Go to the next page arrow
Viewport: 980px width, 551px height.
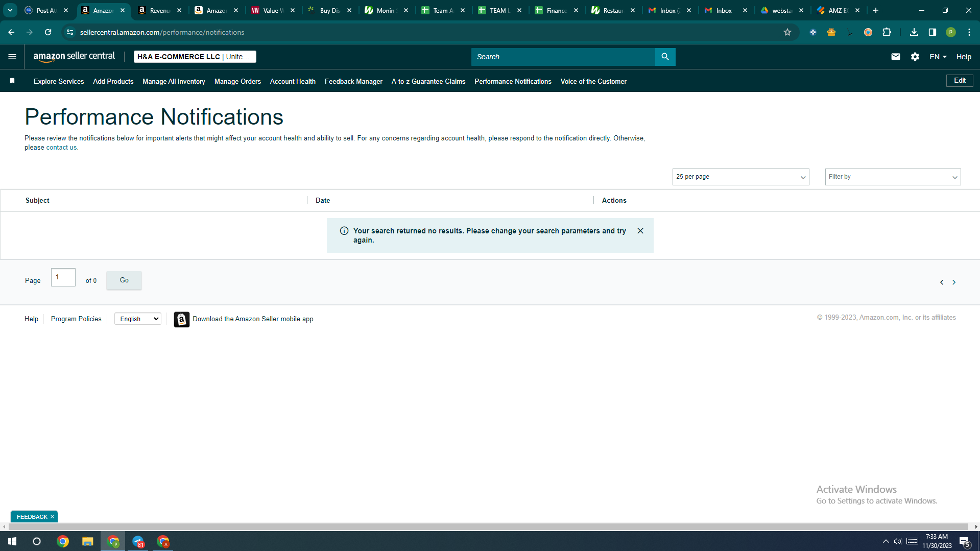pyautogui.click(x=954, y=282)
